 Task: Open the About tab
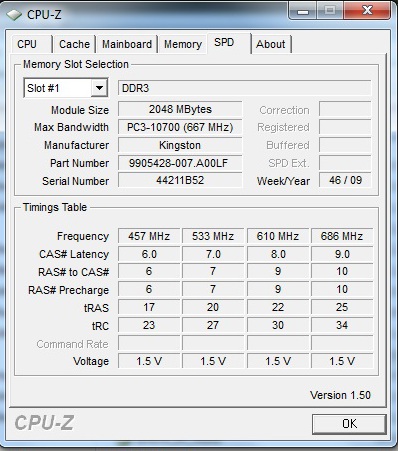tap(271, 44)
